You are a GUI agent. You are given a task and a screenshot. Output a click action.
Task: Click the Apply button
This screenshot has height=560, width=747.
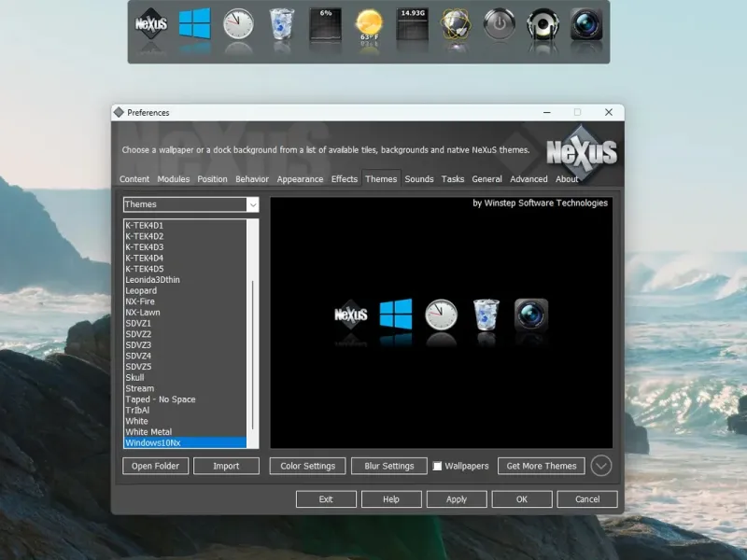tap(457, 499)
